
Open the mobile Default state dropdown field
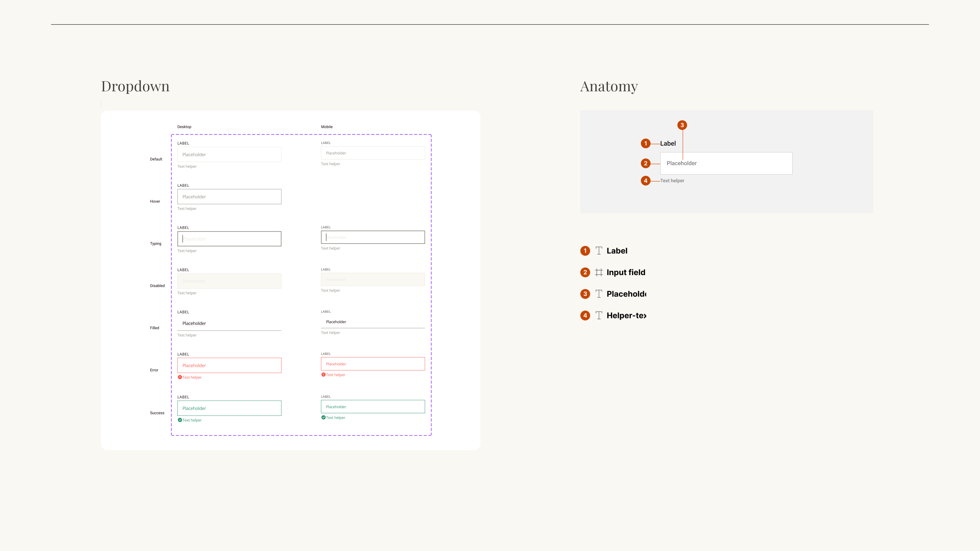tap(373, 153)
